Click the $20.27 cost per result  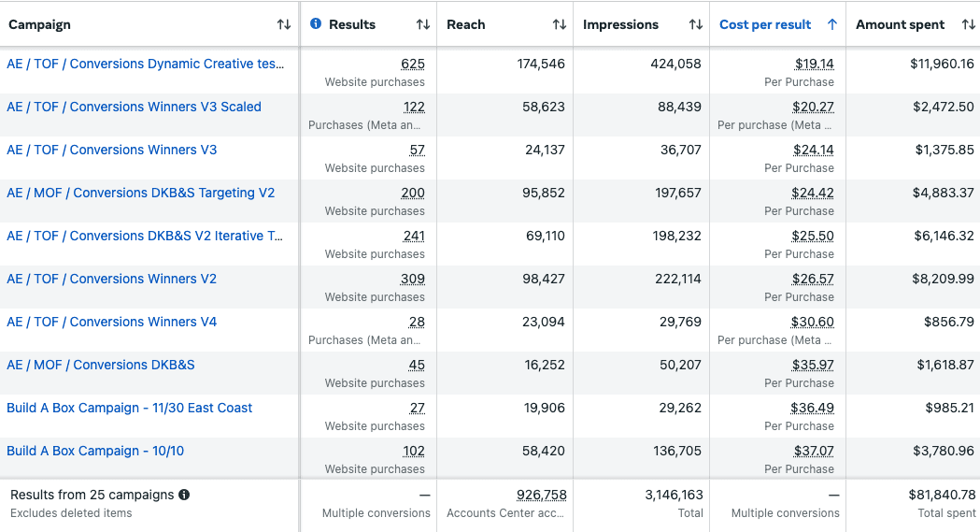point(813,107)
